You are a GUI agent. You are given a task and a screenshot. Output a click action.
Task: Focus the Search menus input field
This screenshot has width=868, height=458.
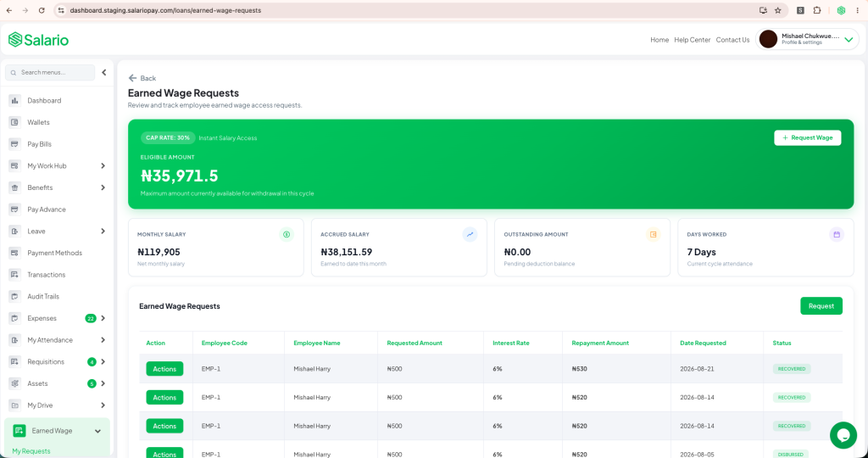click(x=50, y=73)
